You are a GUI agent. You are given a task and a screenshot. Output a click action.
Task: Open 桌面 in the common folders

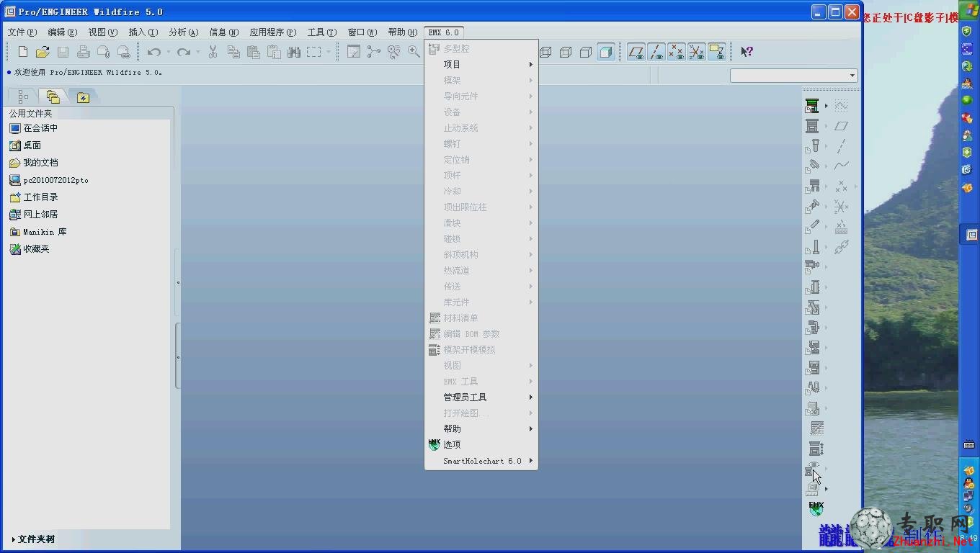pyautogui.click(x=25, y=145)
